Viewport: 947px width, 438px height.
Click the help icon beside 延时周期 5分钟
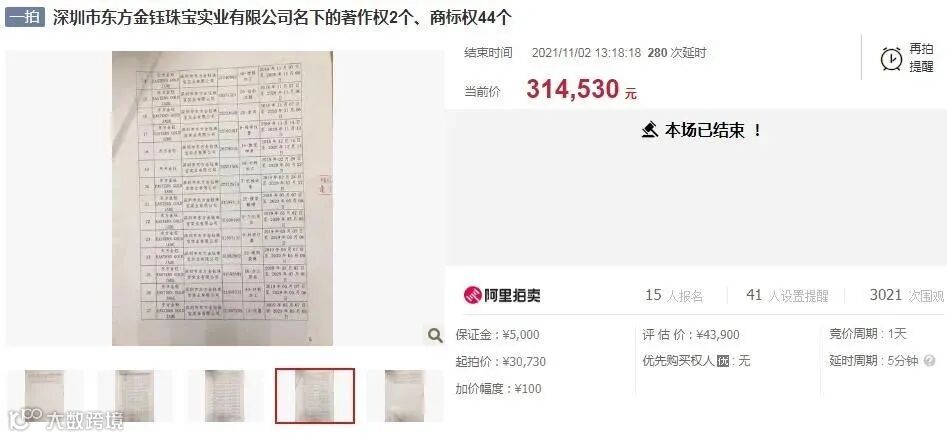pyautogui.click(x=930, y=361)
